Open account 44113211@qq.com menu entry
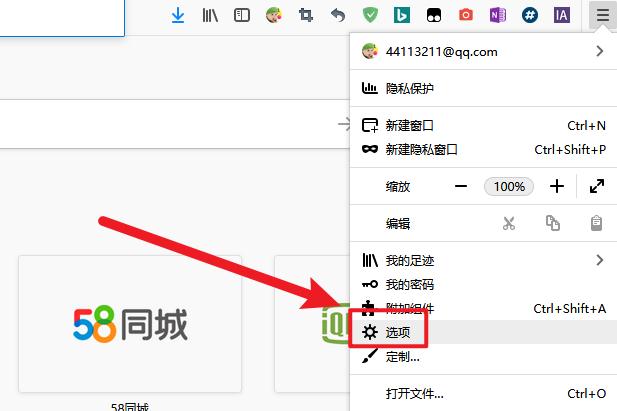This screenshot has height=411, width=617. pos(483,52)
